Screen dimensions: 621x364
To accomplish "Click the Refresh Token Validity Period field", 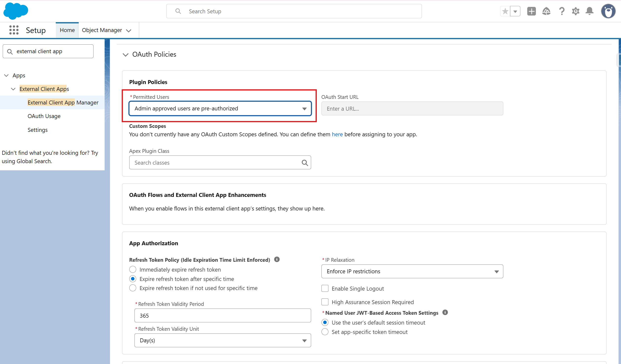I will [223, 315].
